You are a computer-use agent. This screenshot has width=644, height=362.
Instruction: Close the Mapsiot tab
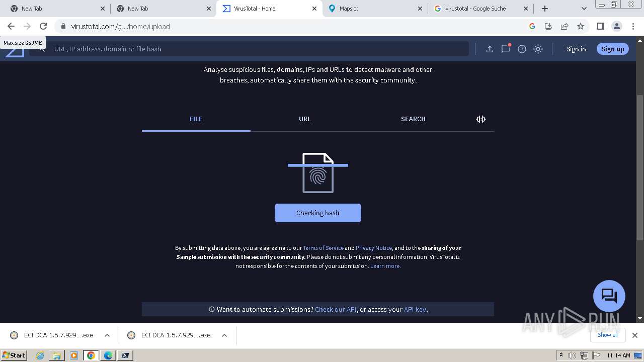pos(420,9)
